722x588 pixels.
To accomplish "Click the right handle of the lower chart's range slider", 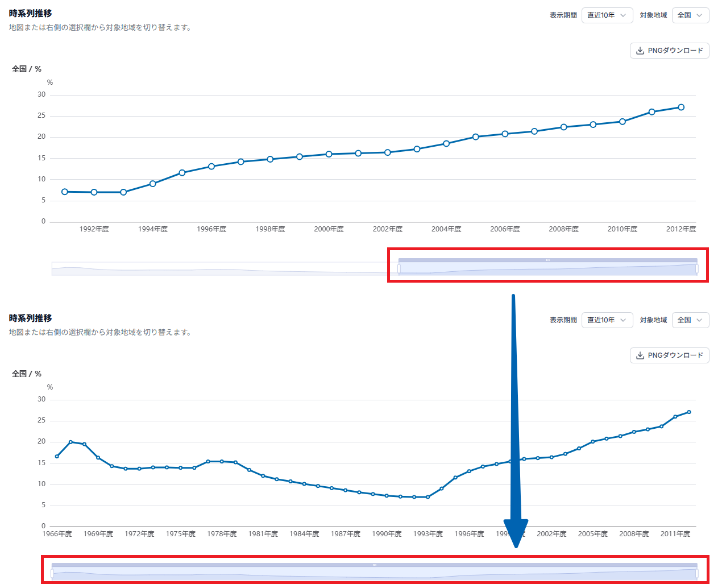I will tap(697, 574).
